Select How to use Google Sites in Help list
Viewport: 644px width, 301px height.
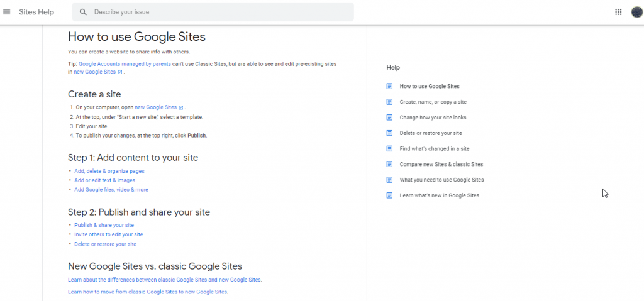pos(430,86)
